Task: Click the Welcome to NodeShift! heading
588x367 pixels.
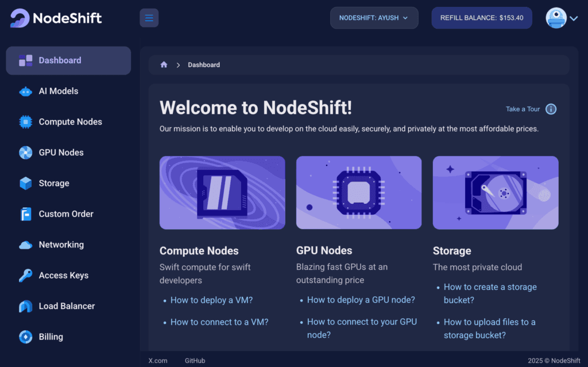Action: pos(256,108)
